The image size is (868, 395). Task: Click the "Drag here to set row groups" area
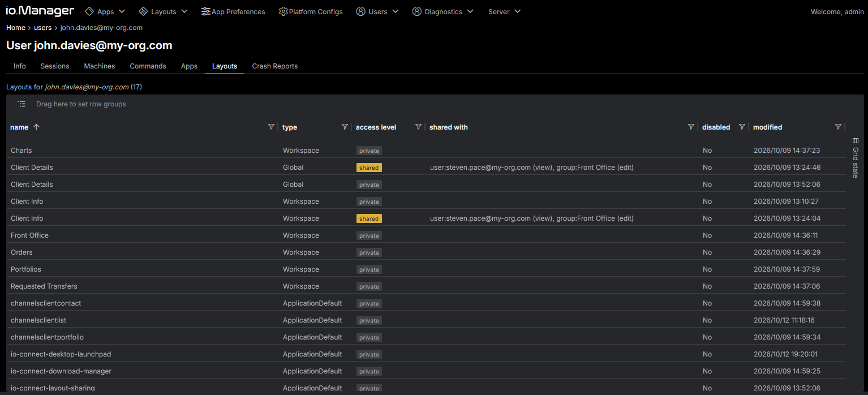[81, 104]
